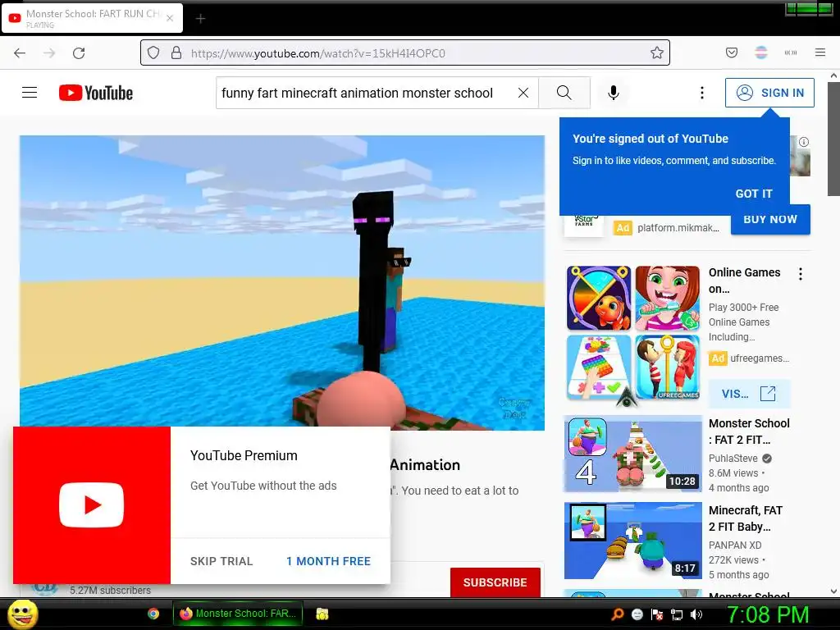Click the padlock site security icon
This screenshot has width=840, height=630.
(x=176, y=52)
